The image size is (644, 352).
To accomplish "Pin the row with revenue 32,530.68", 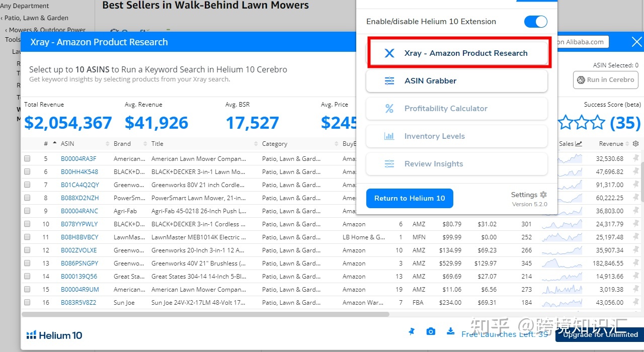I will pos(636,158).
